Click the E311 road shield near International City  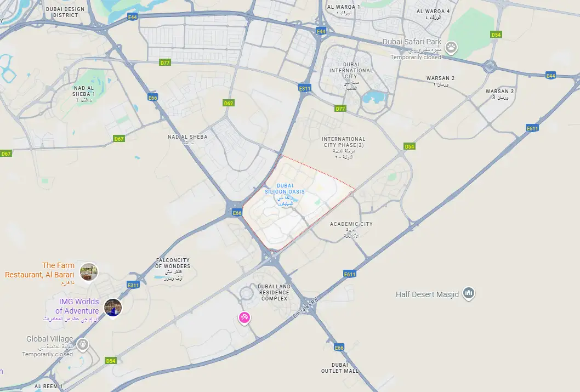pyautogui.click(x=305, y=88)
